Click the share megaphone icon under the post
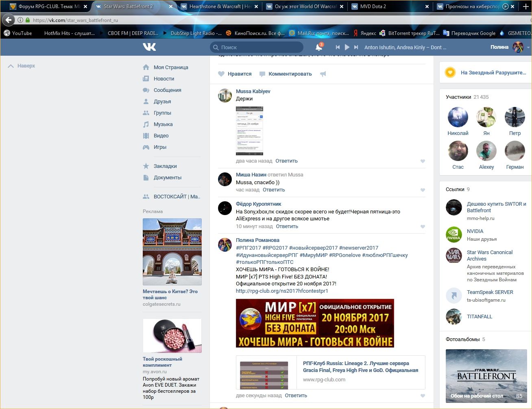The image size is (532, 409). click(323, 74)
